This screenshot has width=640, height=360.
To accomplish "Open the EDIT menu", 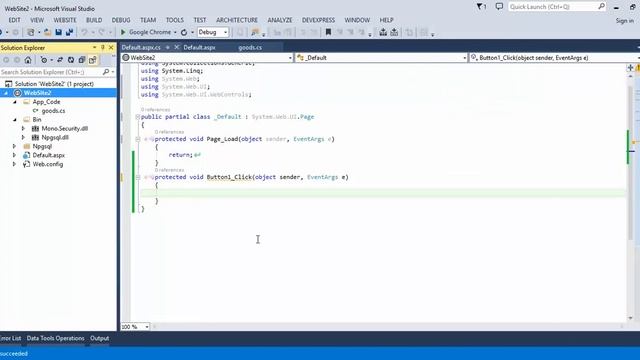I will pos(14,20).
